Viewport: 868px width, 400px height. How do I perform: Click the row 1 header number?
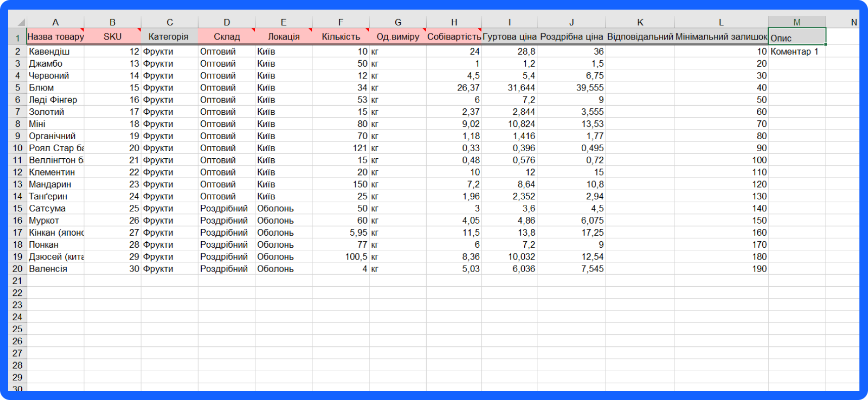click(18, 37)
